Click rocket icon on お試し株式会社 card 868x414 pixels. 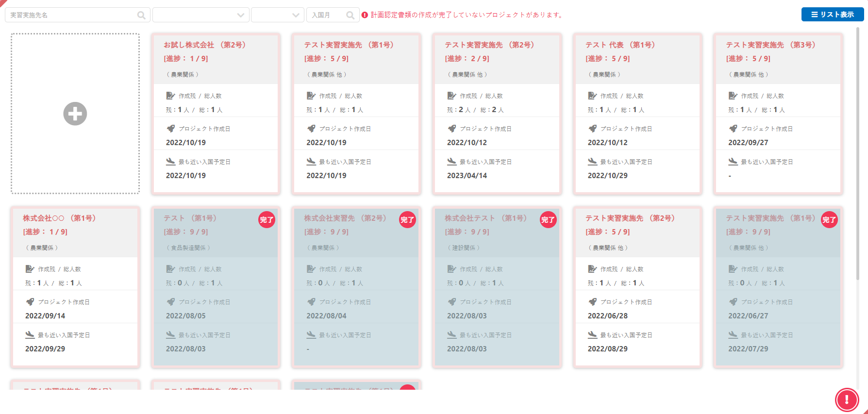170,129
